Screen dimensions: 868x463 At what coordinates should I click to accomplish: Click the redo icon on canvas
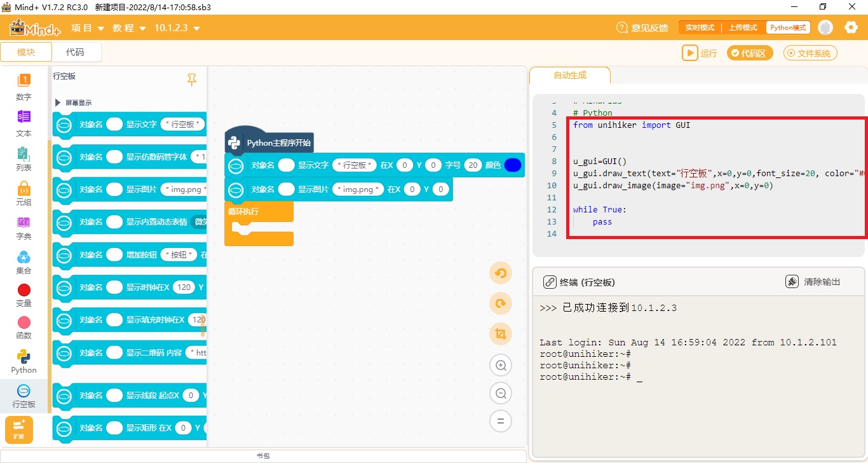pyautogui.click(x=501, y=303)
